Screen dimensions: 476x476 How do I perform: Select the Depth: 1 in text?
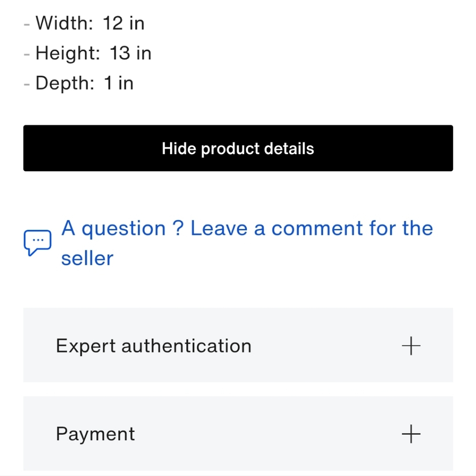84,83
